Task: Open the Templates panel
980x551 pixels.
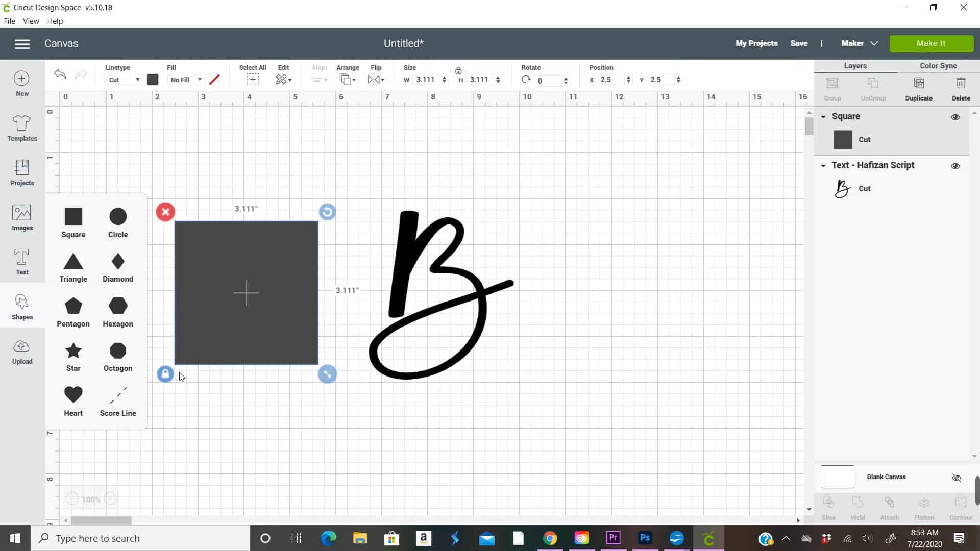Action: click(x=22, y=128)
